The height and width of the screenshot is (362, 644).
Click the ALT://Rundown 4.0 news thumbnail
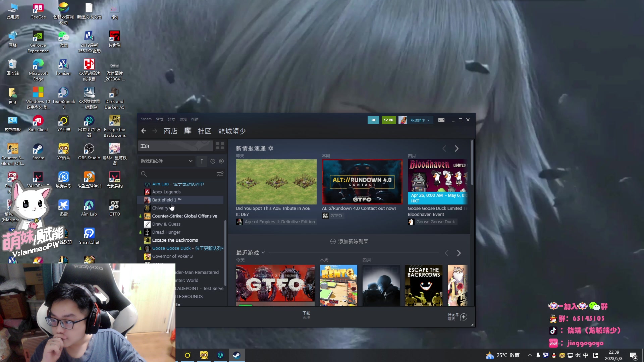362,182
